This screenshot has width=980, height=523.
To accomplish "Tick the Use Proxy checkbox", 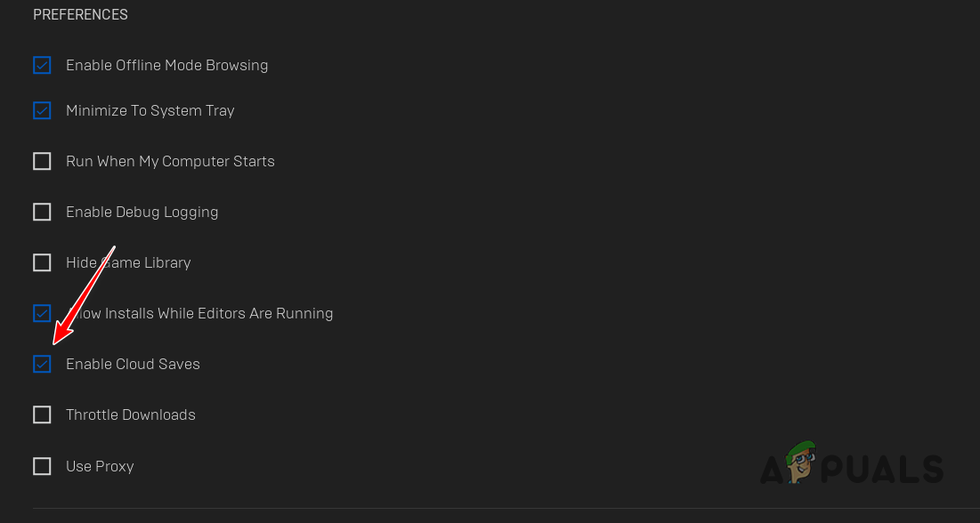I will pyautogui.click(x=42, y=466).
